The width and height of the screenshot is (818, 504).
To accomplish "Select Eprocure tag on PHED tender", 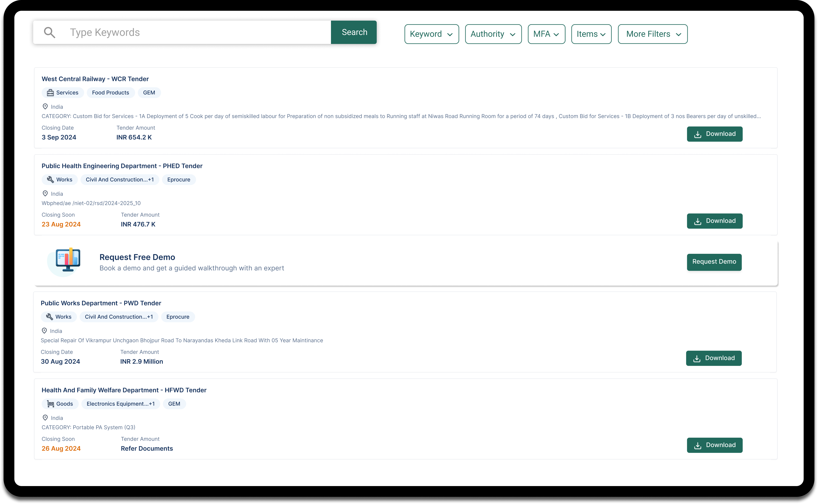I will (x=179, y=180).
